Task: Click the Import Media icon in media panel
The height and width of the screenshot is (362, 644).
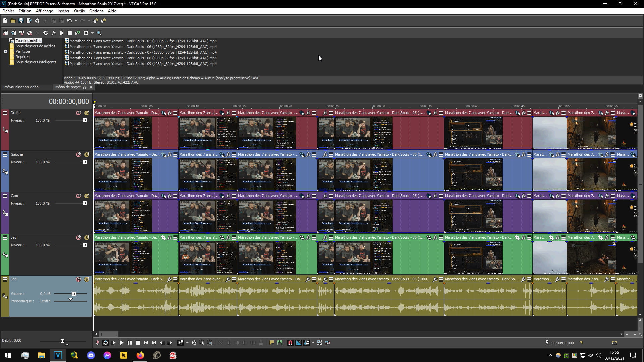Action: pos(13,33)
